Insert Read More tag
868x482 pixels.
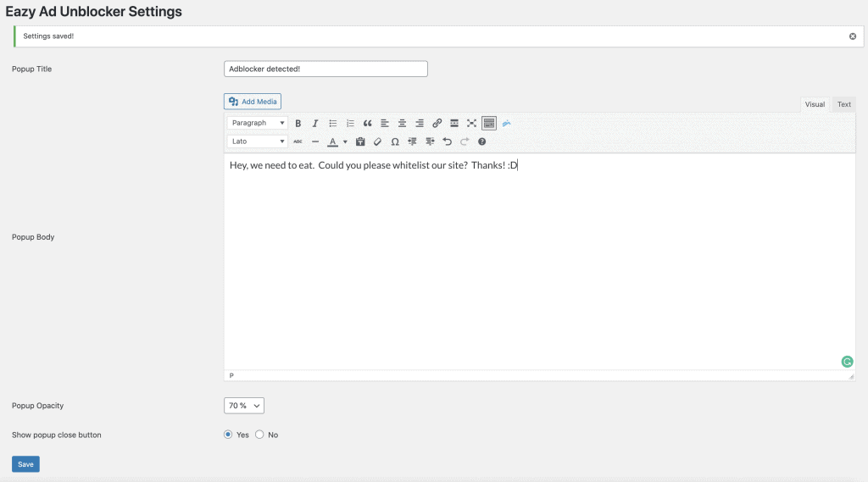click(x=454, y=124)
